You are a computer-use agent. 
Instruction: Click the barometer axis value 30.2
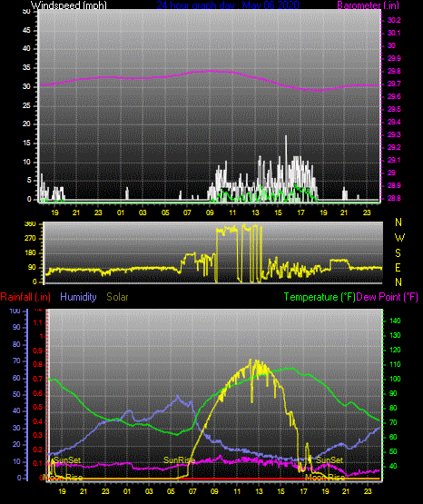coord(394,20)
